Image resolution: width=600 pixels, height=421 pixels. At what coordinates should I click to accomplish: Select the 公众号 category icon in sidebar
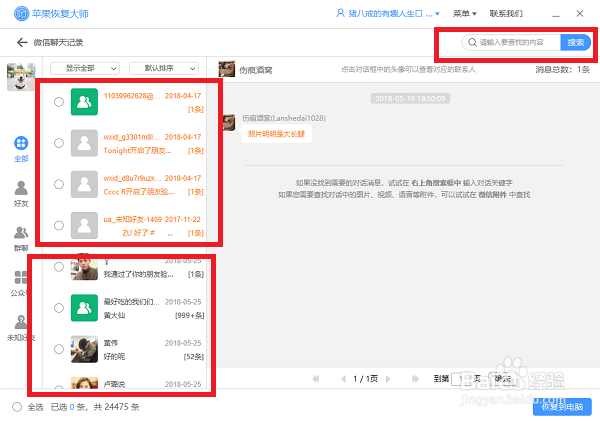pyautogui.click(x=21, y=277)
